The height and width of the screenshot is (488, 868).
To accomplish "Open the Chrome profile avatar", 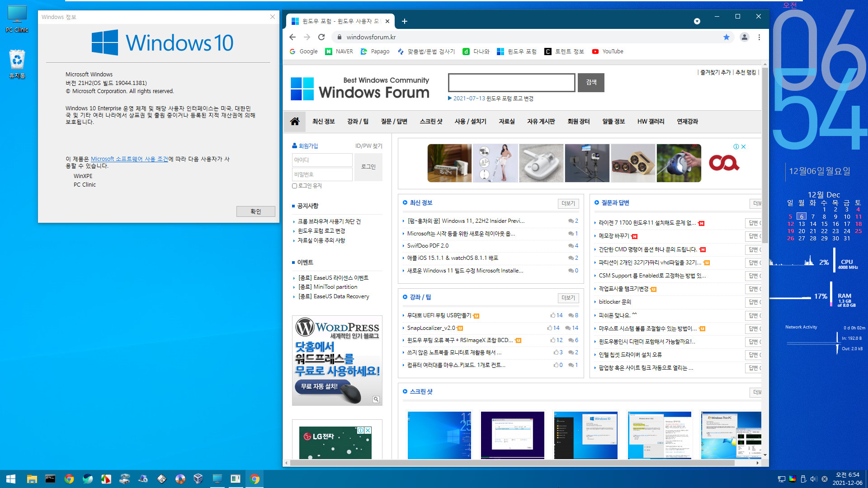I will coord(744,37).
